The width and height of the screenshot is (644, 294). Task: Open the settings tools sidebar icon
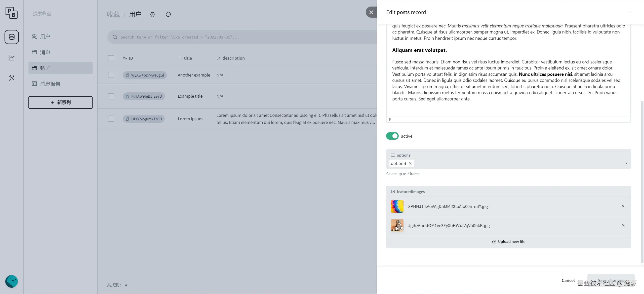pyautogui.click(x=12, y=78)
